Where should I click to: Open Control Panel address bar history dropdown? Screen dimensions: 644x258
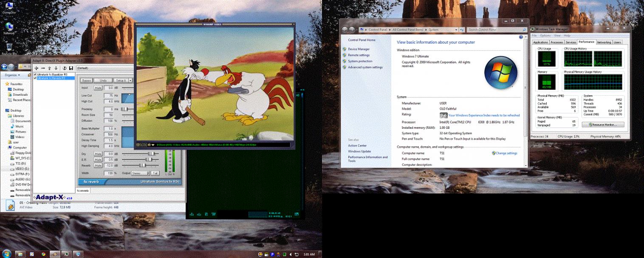click(456, 30)
